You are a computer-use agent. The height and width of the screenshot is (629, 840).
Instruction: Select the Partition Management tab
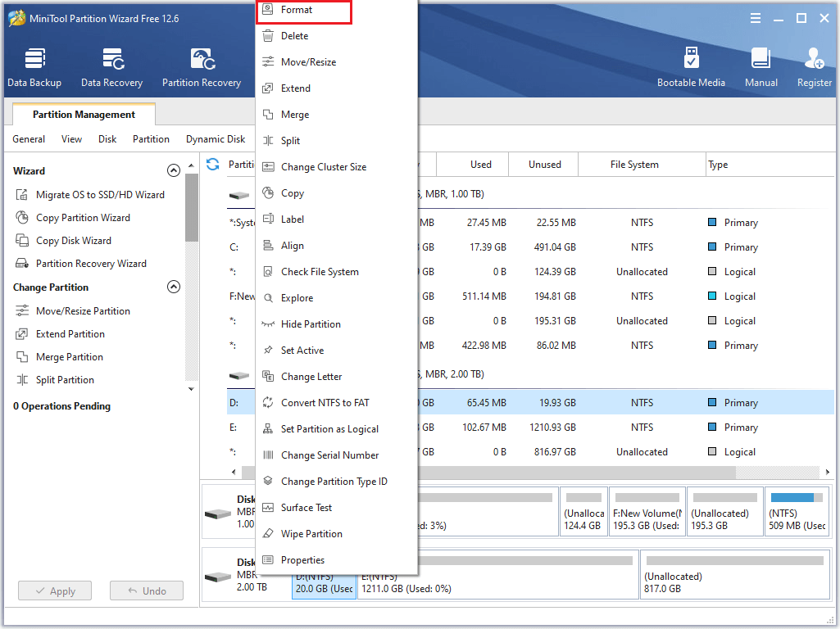click(x=83, y=115)
